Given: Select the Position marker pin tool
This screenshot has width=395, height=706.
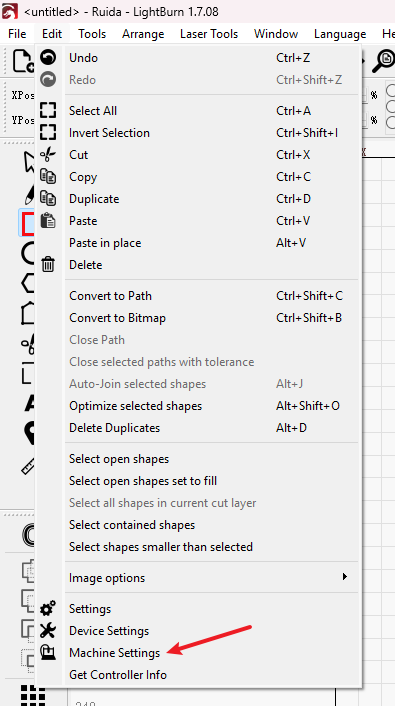Looking at the screenshot, I should pos(30,433).
